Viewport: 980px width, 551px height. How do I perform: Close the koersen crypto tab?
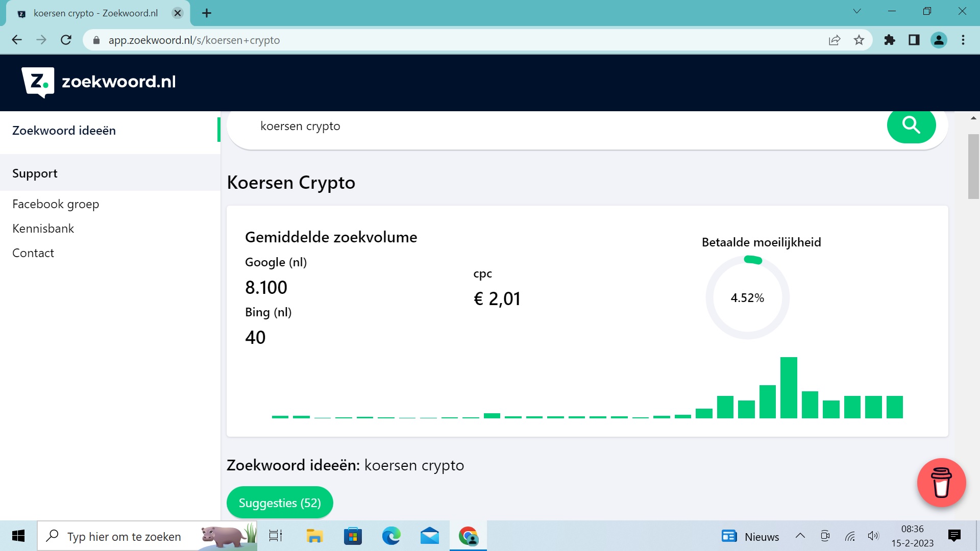coord(178,13)
